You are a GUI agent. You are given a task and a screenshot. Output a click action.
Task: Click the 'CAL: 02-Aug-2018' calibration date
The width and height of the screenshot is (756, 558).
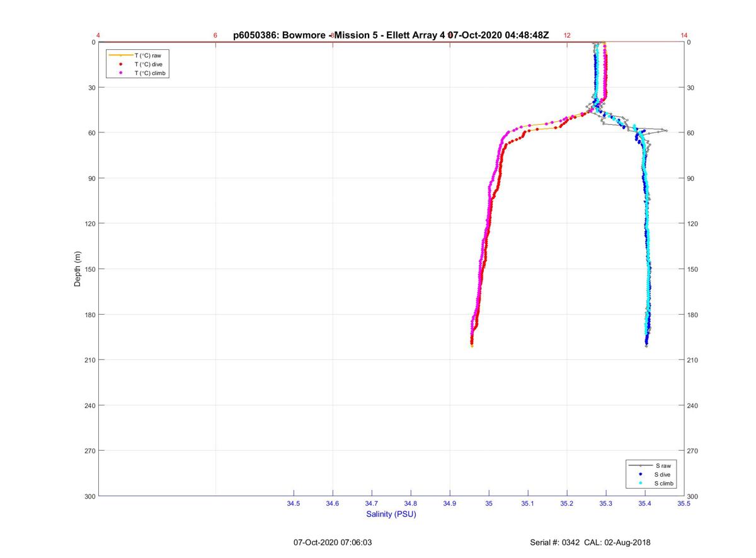pyautogui.click(x=618, y=542)
